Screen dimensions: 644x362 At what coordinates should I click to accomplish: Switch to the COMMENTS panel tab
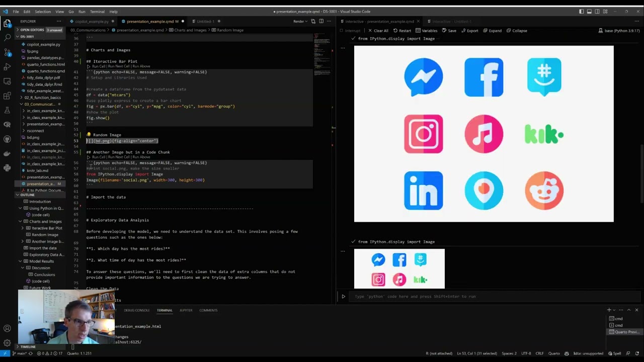click(x=208, y=310)
